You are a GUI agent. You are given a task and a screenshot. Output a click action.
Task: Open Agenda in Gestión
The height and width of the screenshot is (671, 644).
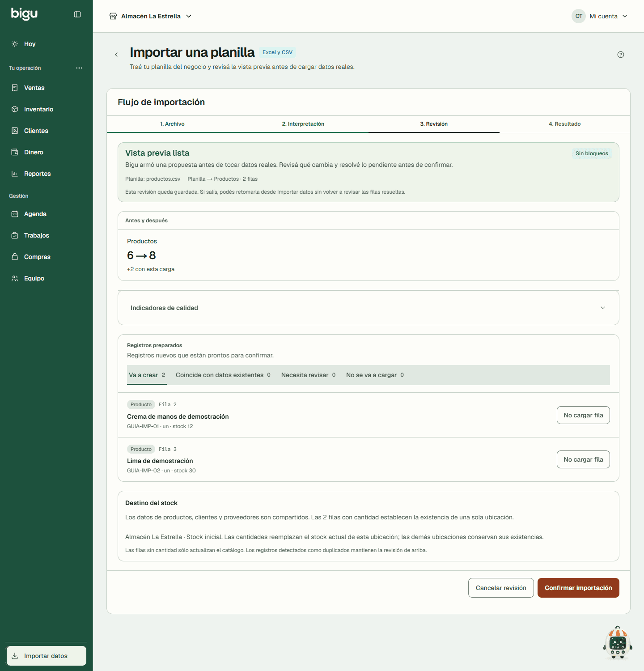point(46,214)
